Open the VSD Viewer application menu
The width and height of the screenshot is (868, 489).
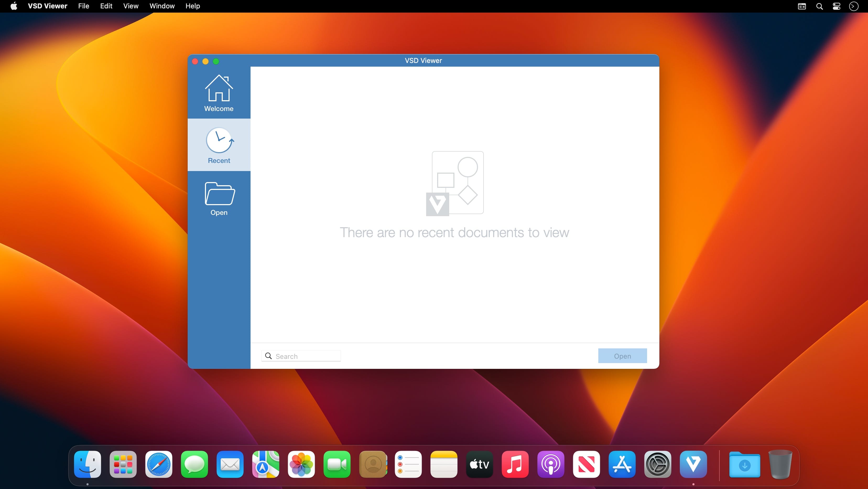47,6
